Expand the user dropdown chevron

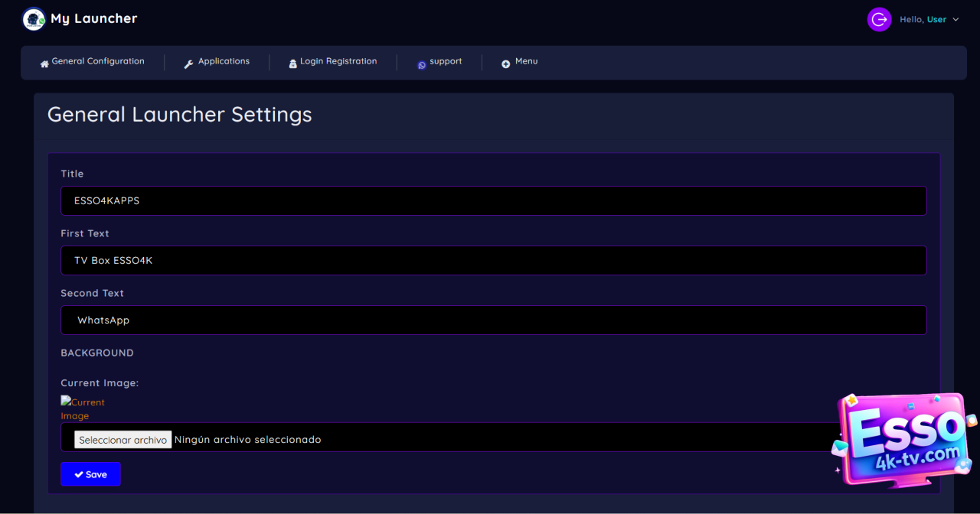coord(955,20)
